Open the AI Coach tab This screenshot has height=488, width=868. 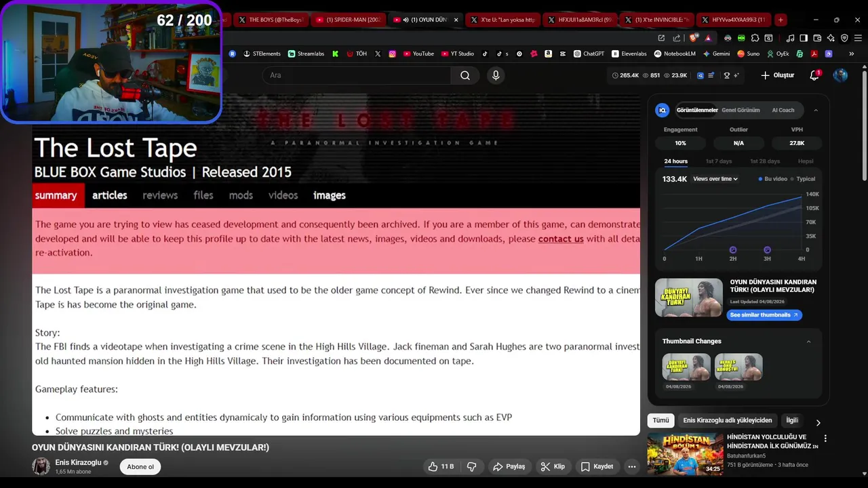pyautogui.click(x=783, y=110)
